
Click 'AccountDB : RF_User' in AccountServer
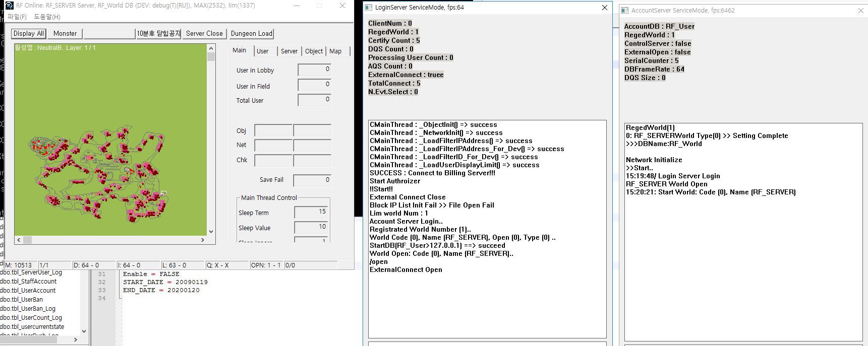[659, 26]
